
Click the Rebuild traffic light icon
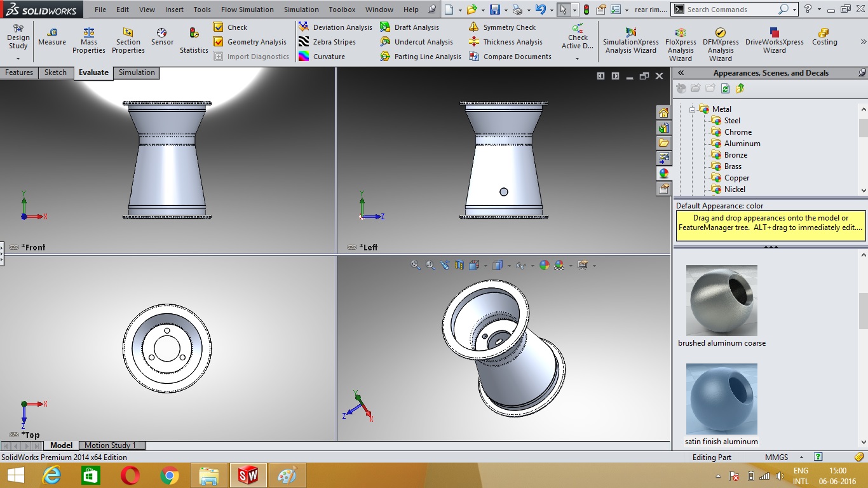point(586,10)
